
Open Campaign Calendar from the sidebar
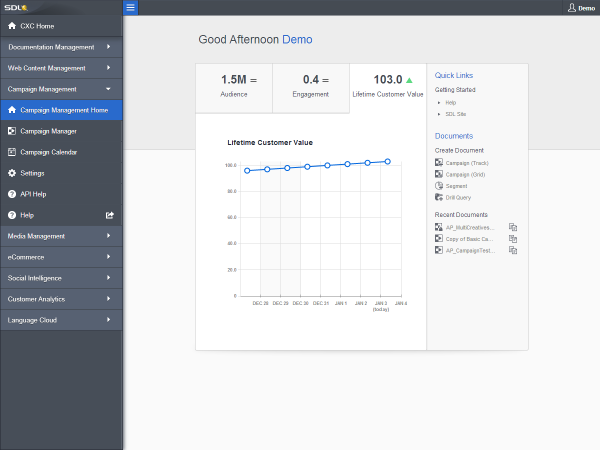tap(49, 152)
